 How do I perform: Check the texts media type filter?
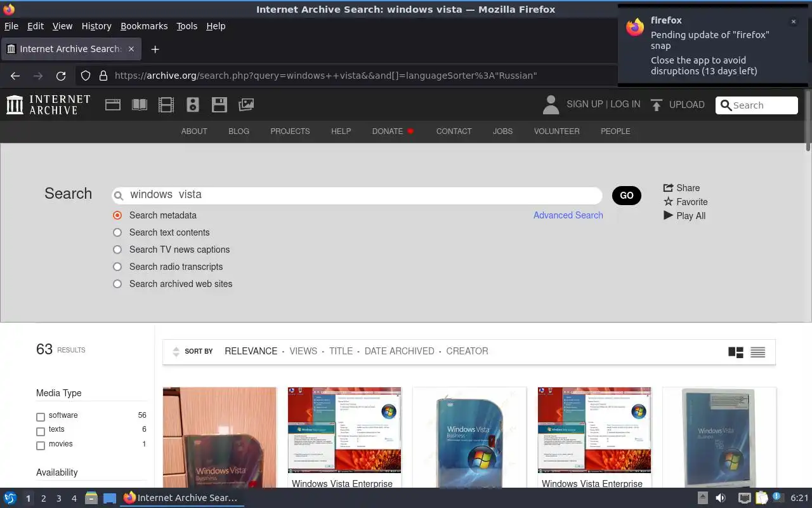(41, 432)
